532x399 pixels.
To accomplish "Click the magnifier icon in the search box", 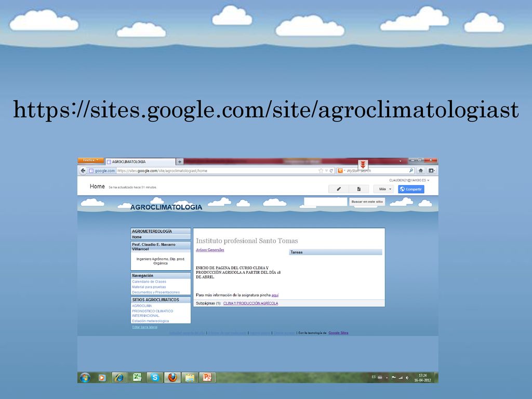I will (411, 170).
